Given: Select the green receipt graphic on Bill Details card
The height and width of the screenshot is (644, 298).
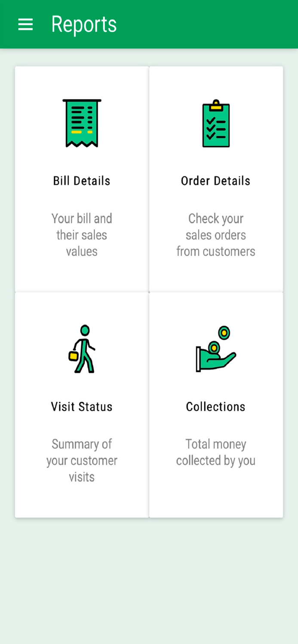Looking at the screenshot, I should (82, 122).
